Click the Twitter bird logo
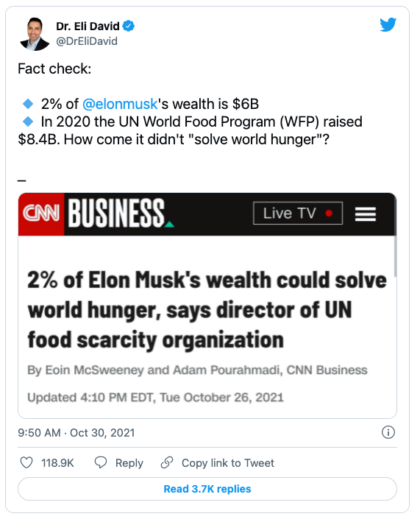 (x=388, y=24)
